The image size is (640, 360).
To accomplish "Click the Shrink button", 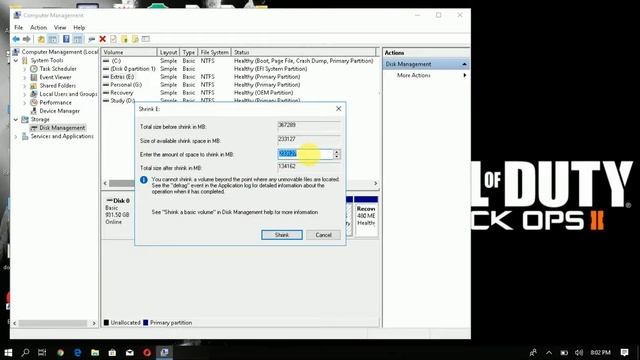I will [x=282, y=235].
